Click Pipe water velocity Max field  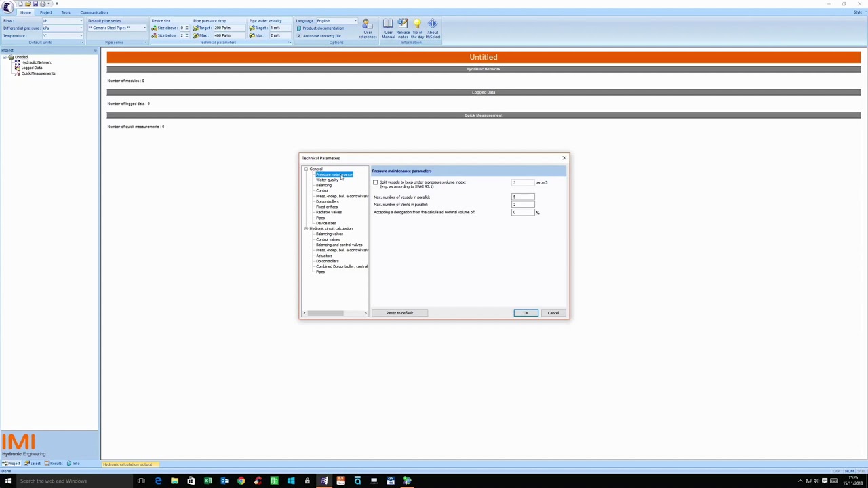pyautogui.click(x=280, y=35)
